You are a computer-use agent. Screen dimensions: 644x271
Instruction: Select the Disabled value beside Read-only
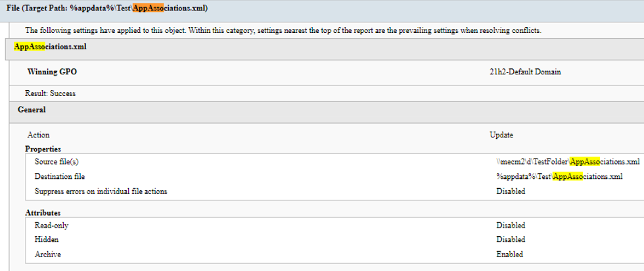[511, 226]
